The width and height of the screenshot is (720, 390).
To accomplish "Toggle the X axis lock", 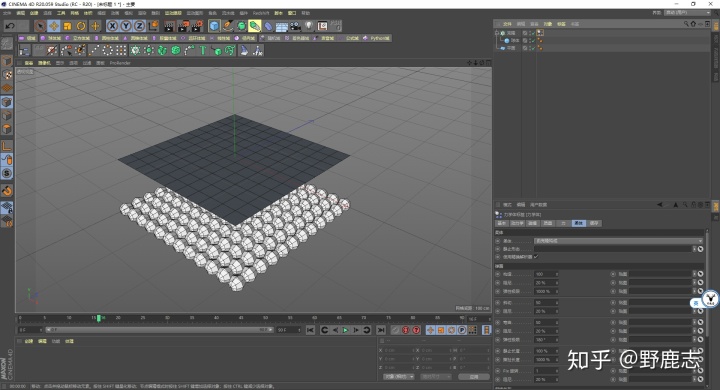I will 112,26.
